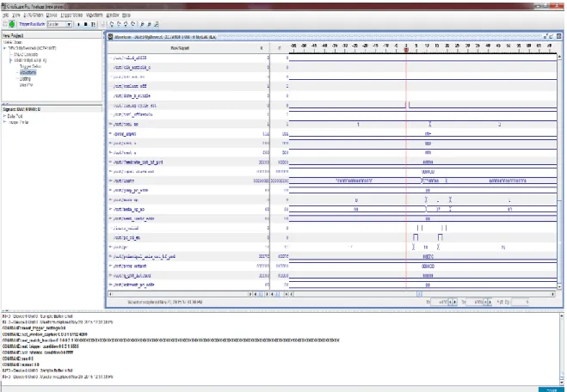Screen dimensions: 567x392
Task: Click the Go To X Marker icon
Action: point(111,24)
